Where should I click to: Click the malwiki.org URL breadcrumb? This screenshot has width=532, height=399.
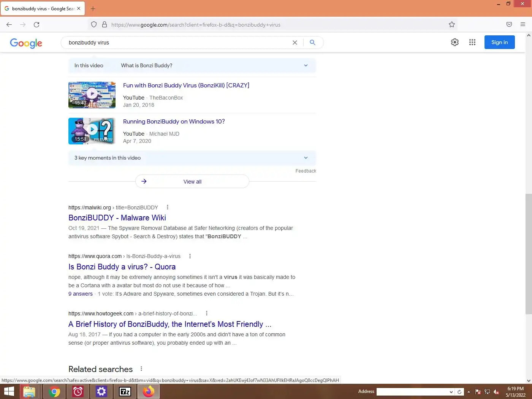click(113, 207)
